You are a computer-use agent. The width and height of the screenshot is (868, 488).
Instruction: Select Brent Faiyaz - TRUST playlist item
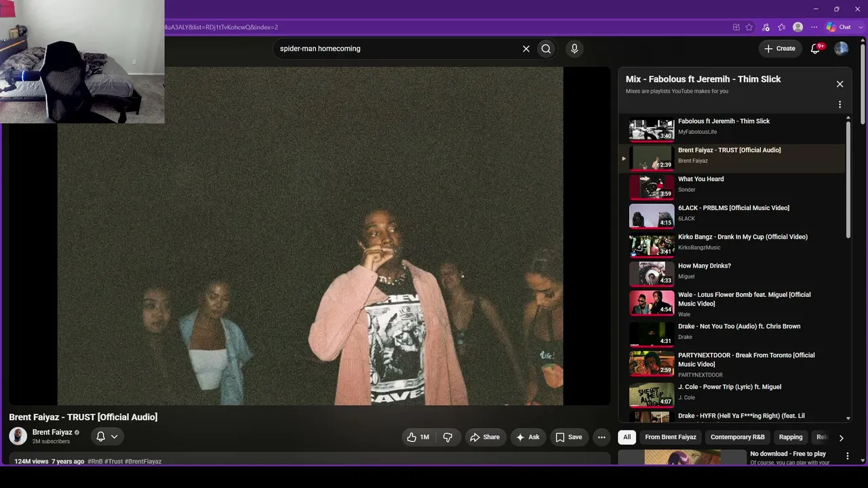coord(732,158)
